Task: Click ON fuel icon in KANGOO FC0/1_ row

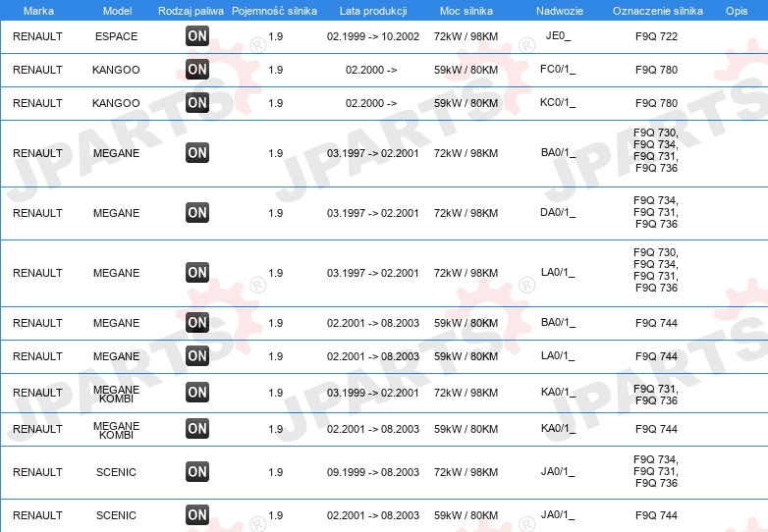Action: point(197,69)
